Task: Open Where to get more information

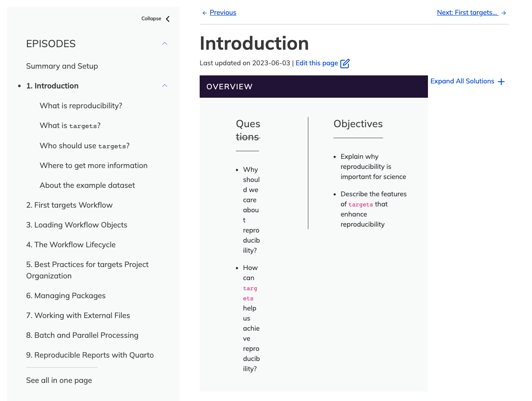Action: pos(94,165)
